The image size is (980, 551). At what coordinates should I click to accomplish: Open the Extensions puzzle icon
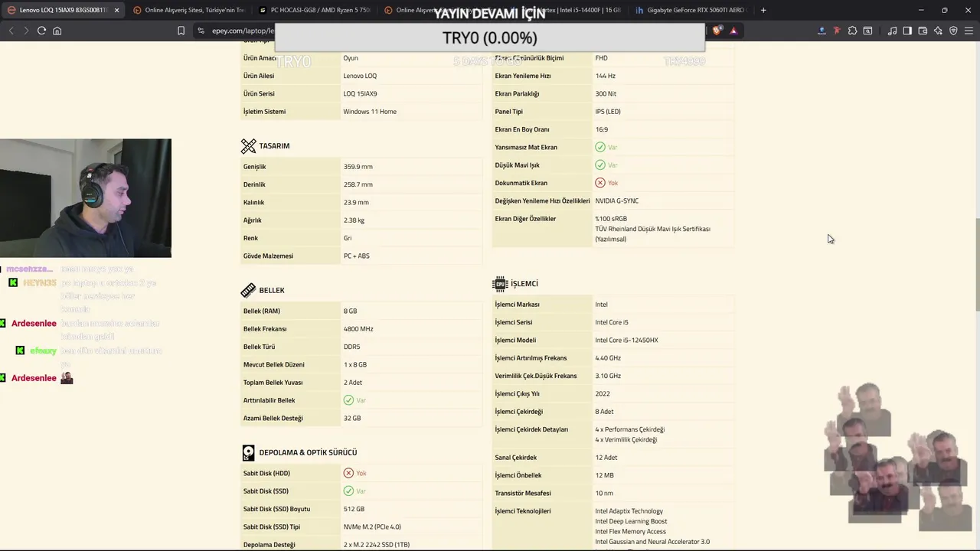[852, 31]
